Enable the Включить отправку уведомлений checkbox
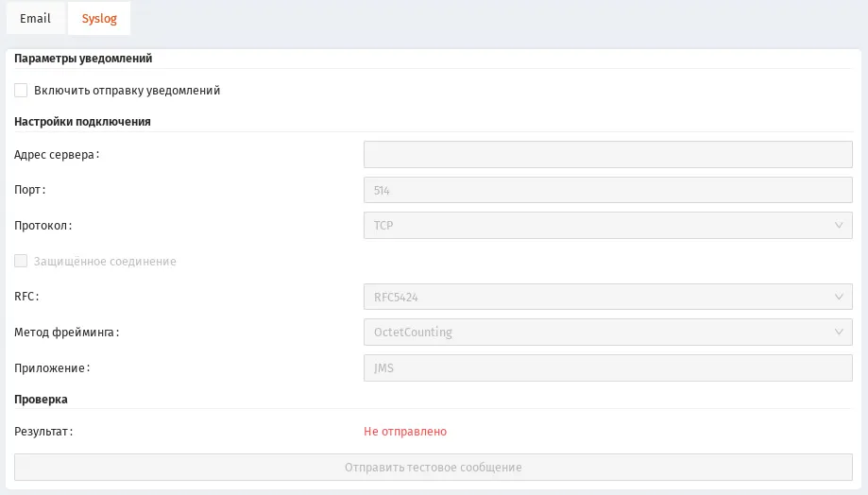This screenshot has width=868, height=495. pyautogui.click(x=21, y=91)
